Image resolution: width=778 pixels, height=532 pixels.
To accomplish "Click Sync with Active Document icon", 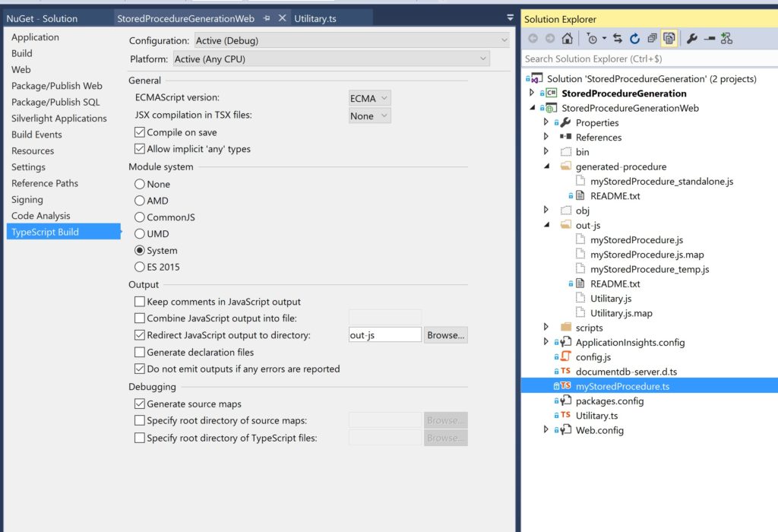I will tap(618, 38).
